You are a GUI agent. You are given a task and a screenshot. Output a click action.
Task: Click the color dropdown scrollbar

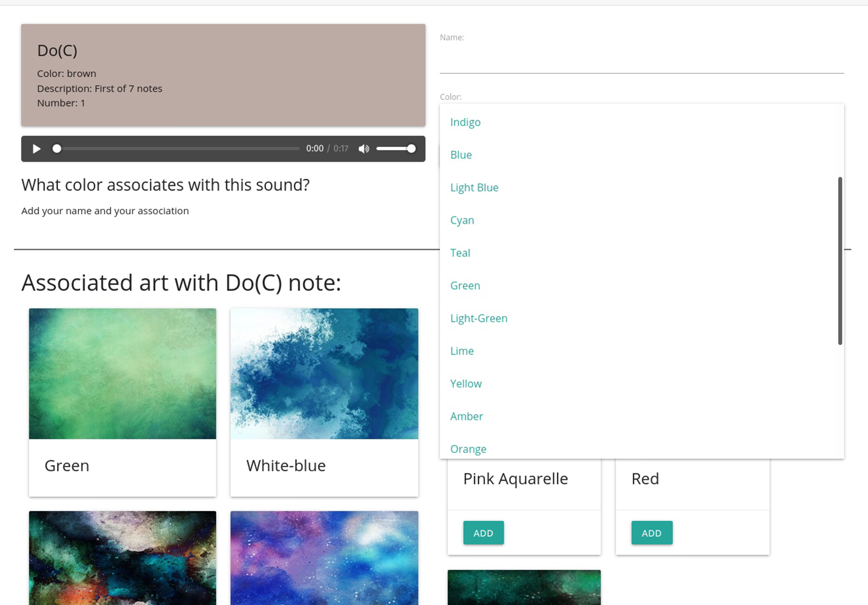coord(840,261)
